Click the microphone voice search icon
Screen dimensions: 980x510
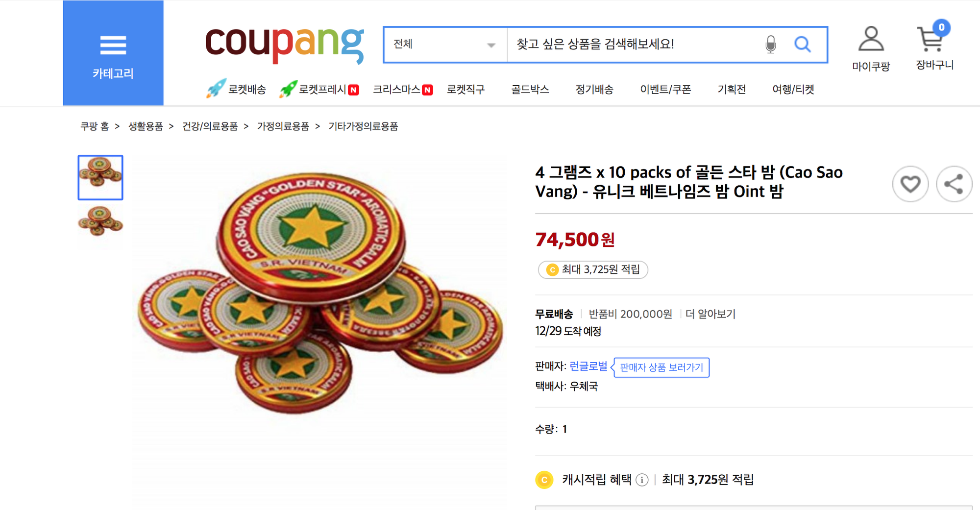point(770,45)
